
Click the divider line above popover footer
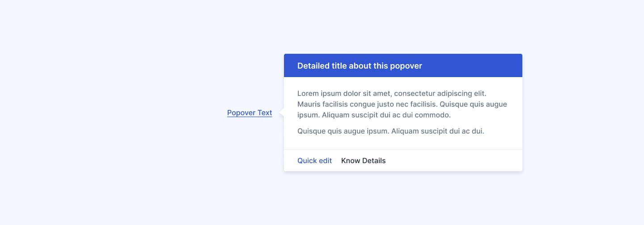tap(402, 149)
